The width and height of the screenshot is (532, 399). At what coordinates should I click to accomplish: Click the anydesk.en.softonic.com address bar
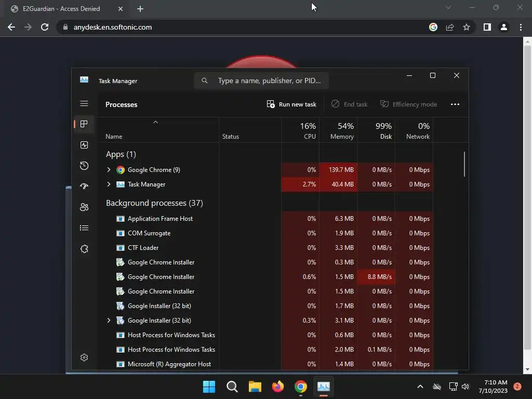point(113,27)
